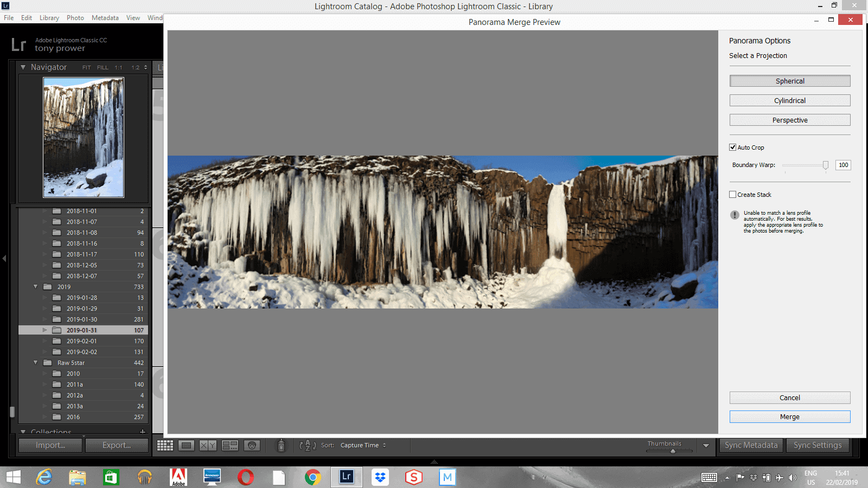Enable the Create Stack checkbox
Image resolution: width=868 pixels, height=488 pixels.
pyautogui.click(x=733, y=195)
